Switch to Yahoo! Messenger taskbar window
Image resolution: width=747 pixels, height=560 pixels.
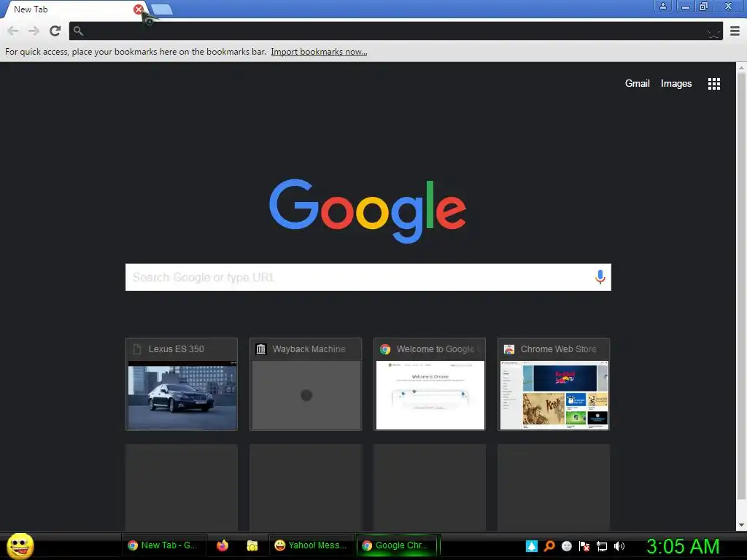tap(311, 545)
